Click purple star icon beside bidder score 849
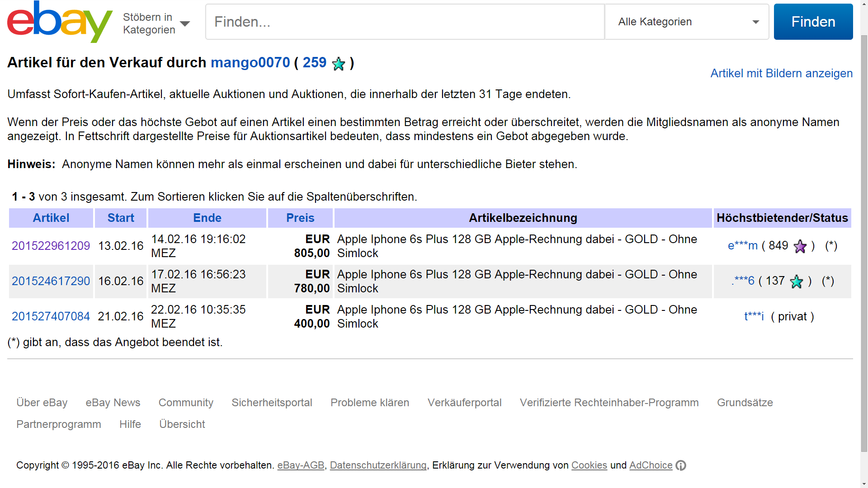 tap(800, 246)
